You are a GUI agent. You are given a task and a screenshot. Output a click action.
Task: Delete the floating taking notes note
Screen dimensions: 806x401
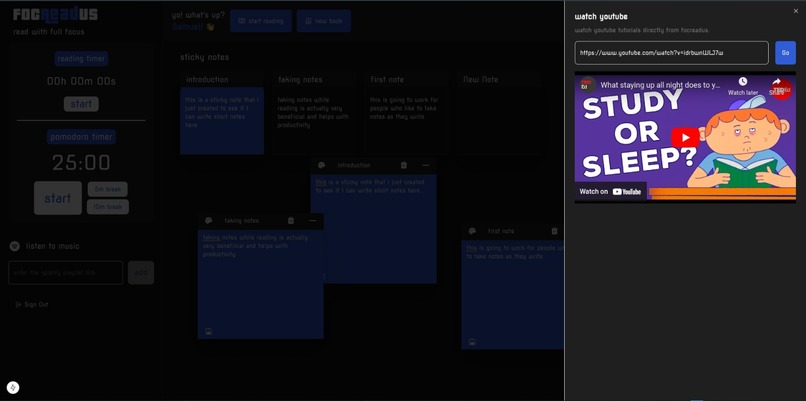291,221
